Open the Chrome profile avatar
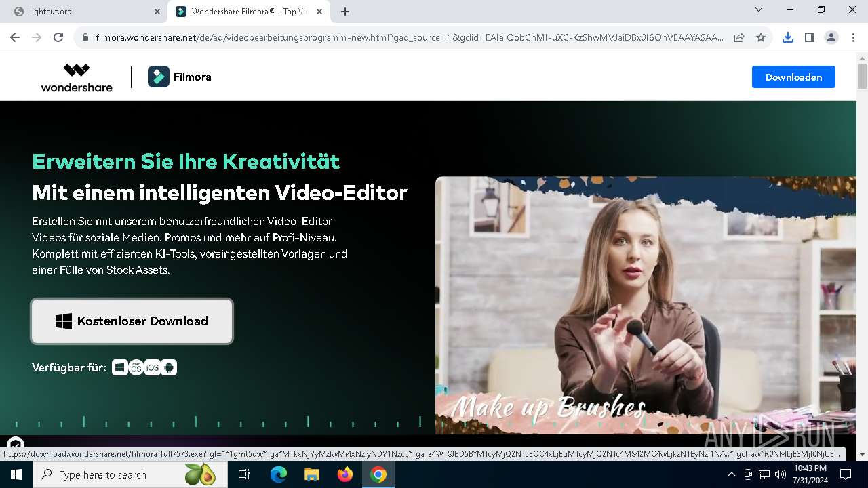 pyautogui.click(x=831, y=38)
